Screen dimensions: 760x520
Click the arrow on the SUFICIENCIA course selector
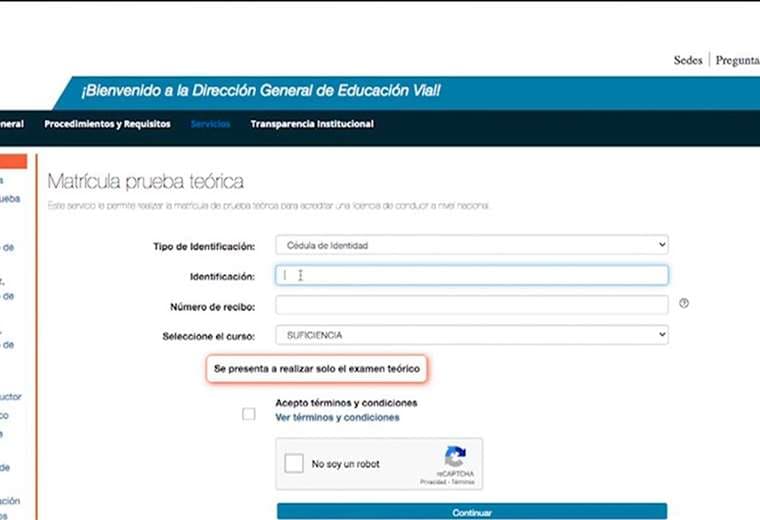661,335
